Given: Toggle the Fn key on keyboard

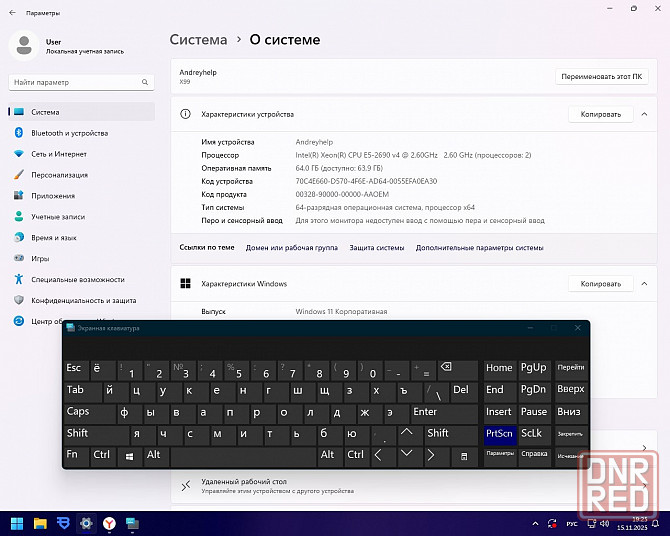Looking at the screenshot, I should (x=76, y=457).
